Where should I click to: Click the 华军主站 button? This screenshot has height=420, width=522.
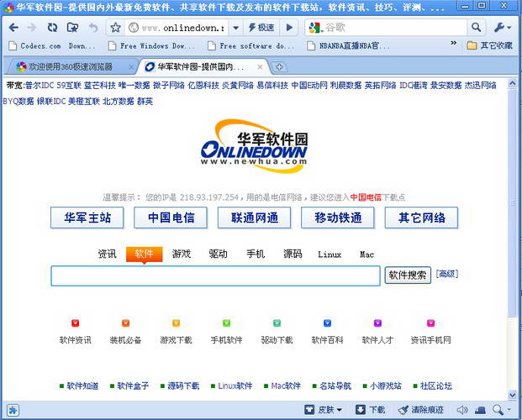(x=87, y=218)
